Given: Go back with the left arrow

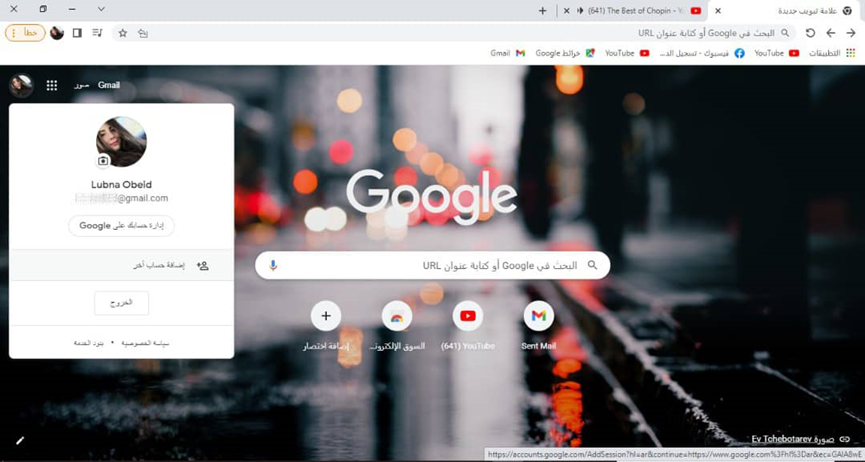Looking at the screenshot, I should 831,33.
